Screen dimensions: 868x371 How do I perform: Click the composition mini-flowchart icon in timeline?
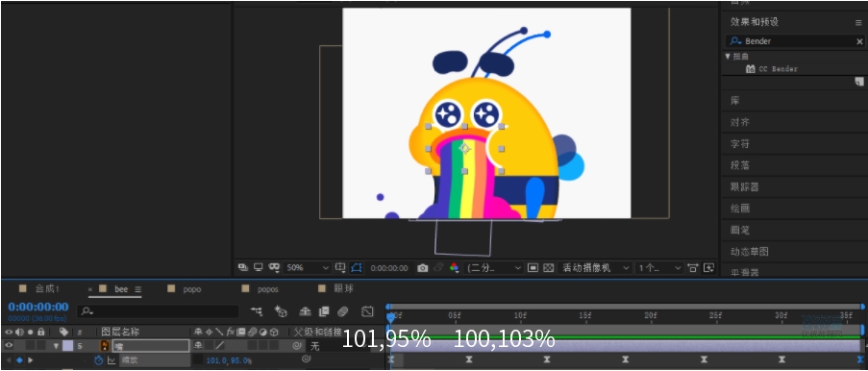tap(257, 311)
